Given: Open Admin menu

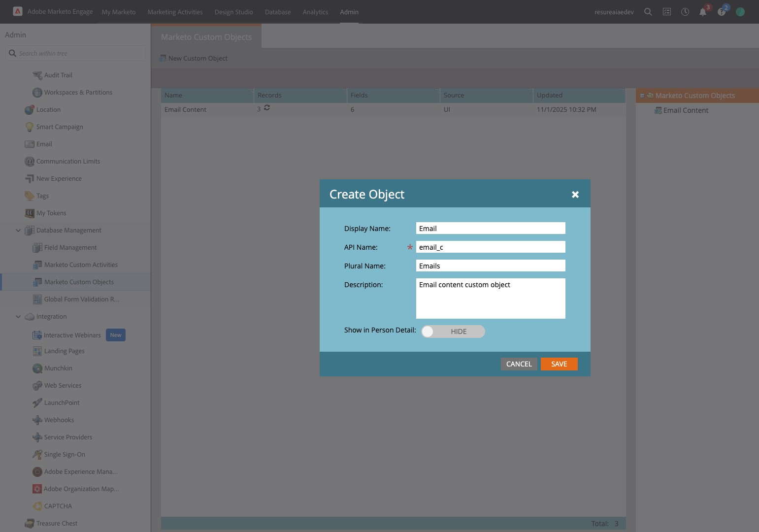Looking at the screenshot, I should click(x=349, y=12).
